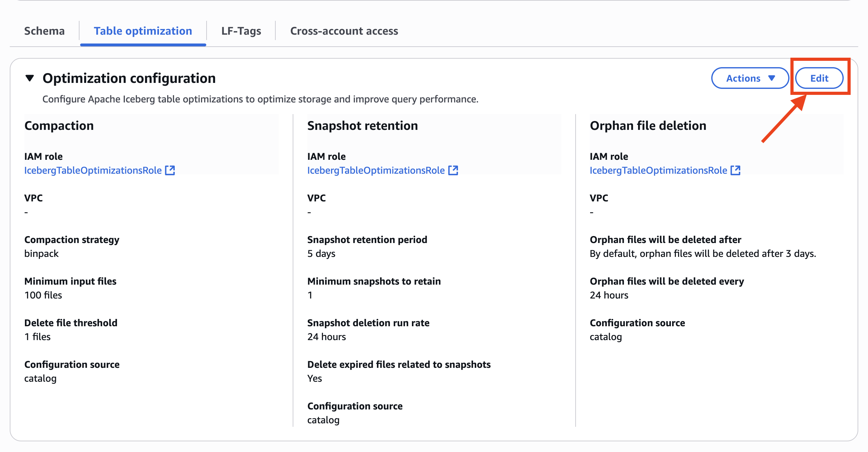The image size is (868, 452).
Task: Click the binpack compaction strategy value
Action: pyautogui.click(x=41, y=254)
